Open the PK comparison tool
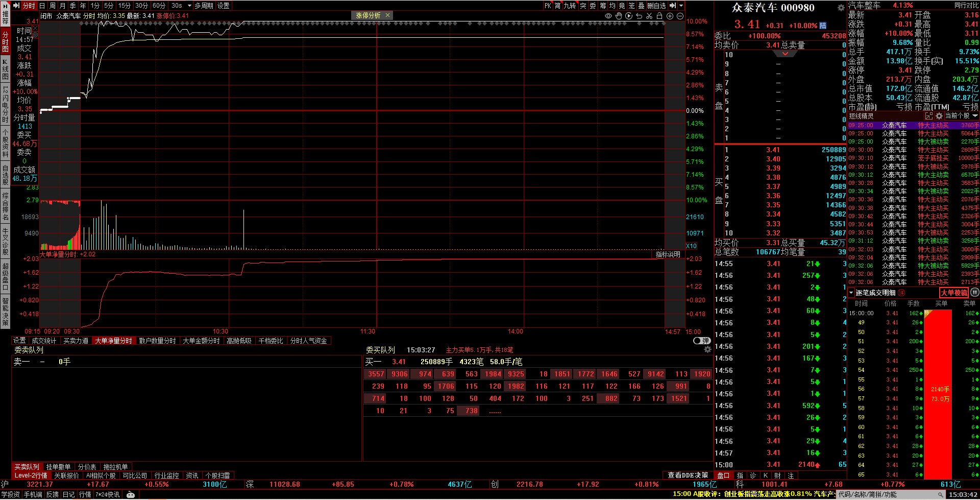Image resolution: width=980 pixels, height=500 pixels. pos(548,6)
